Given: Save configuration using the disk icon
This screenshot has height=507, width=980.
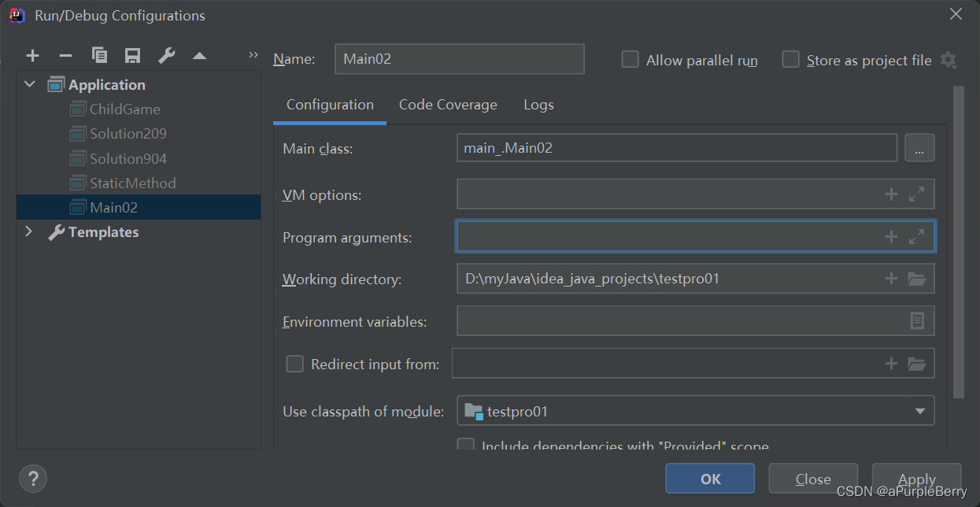Looking at the screenshot, I should [x=132, y=56].
